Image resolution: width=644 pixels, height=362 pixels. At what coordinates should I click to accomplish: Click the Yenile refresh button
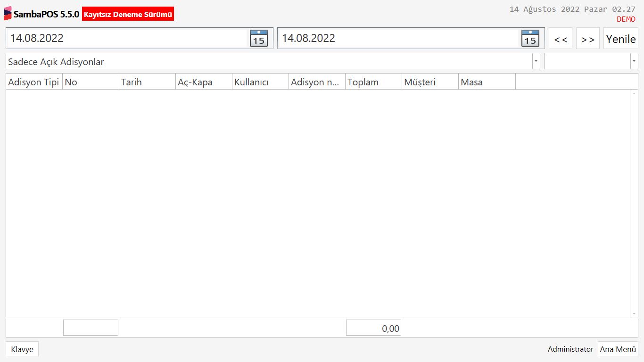tap(621, 38)
